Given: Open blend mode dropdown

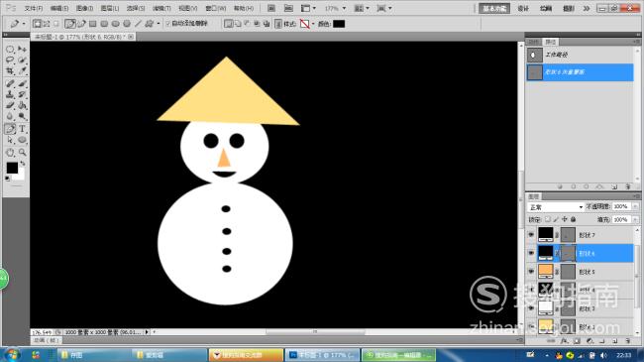Looking at the screenshot, I should click(x=556, y=207).
